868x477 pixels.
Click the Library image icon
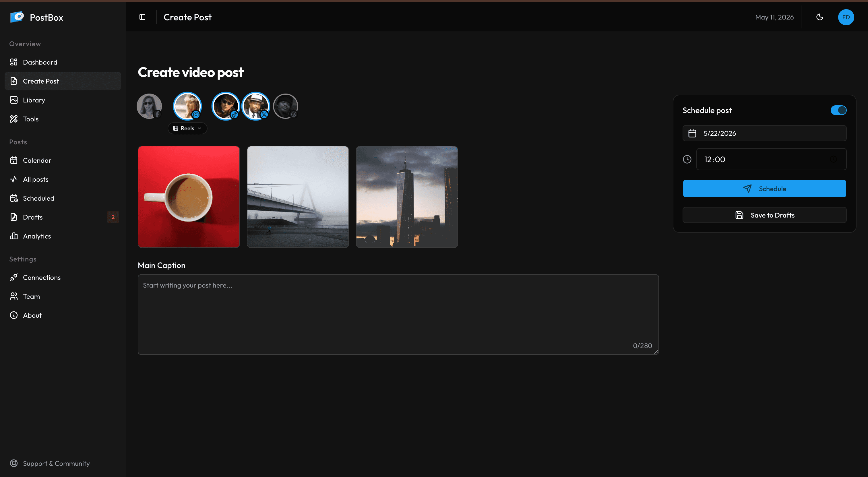14,100
